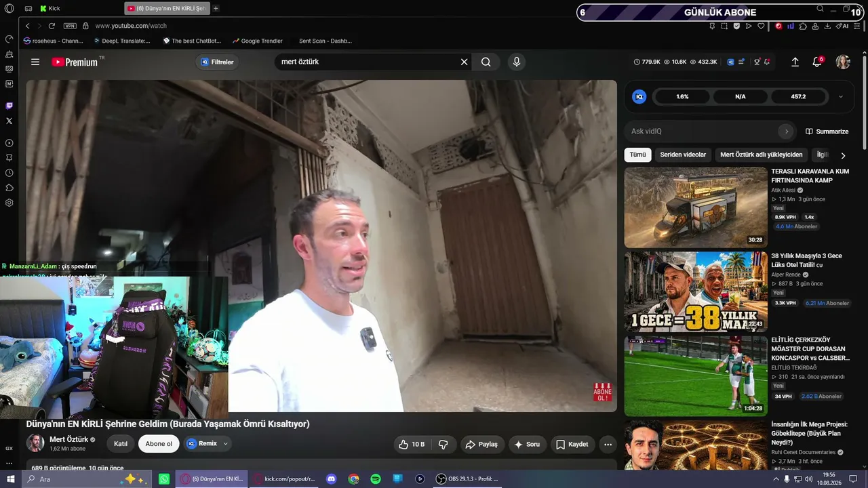Toggle the browser VPN badge
This screenshot has width=868, height=488.
[x=70, y=26]
